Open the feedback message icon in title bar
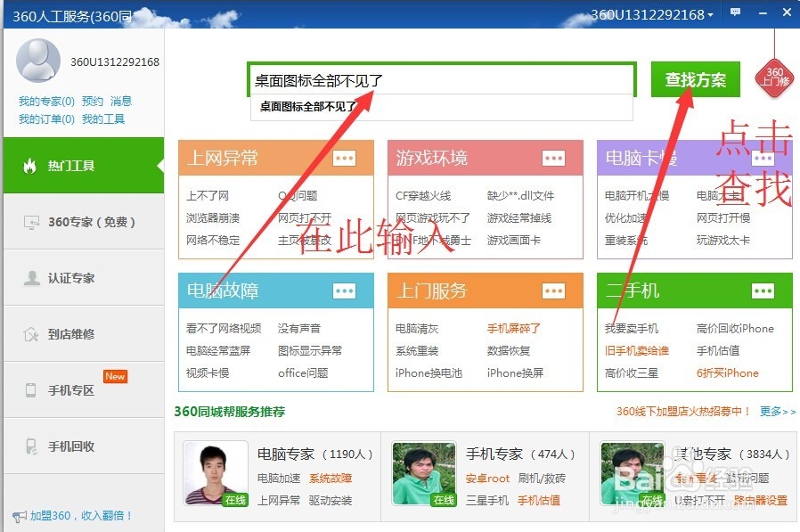The height and width of the screenshot is (532, 800). pyautogui.click(x=735, y=12)
